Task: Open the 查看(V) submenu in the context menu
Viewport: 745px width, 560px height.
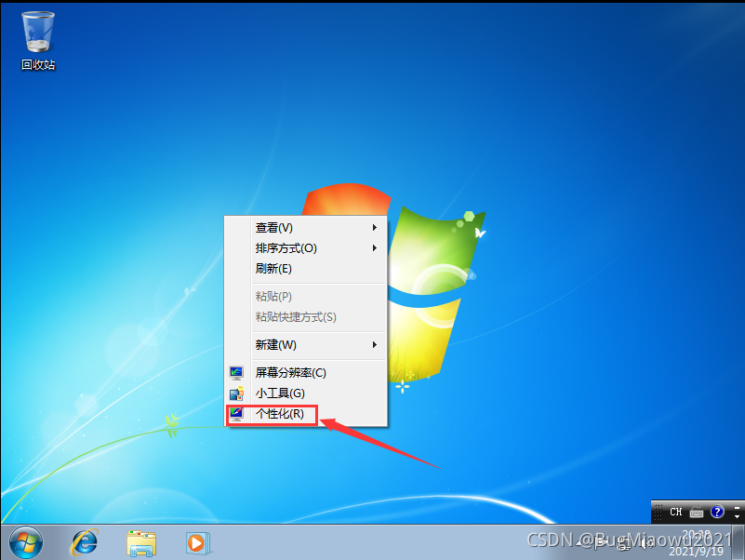Action: tap(305, 228)
